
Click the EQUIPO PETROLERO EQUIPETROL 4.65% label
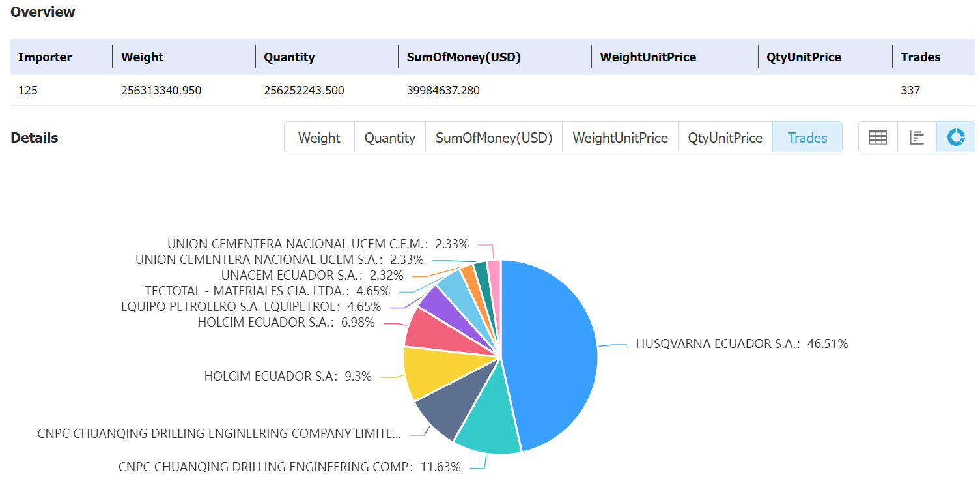tap(251, 306)
